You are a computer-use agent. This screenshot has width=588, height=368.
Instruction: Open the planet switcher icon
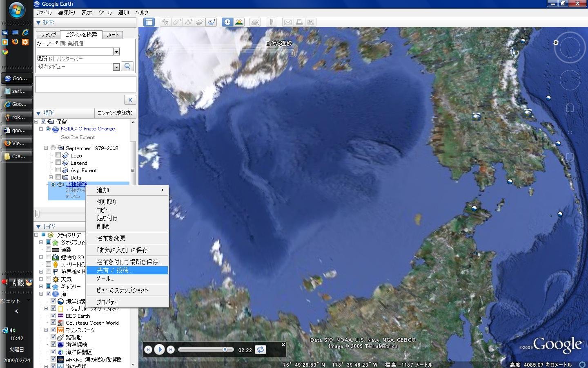[255, 22]
